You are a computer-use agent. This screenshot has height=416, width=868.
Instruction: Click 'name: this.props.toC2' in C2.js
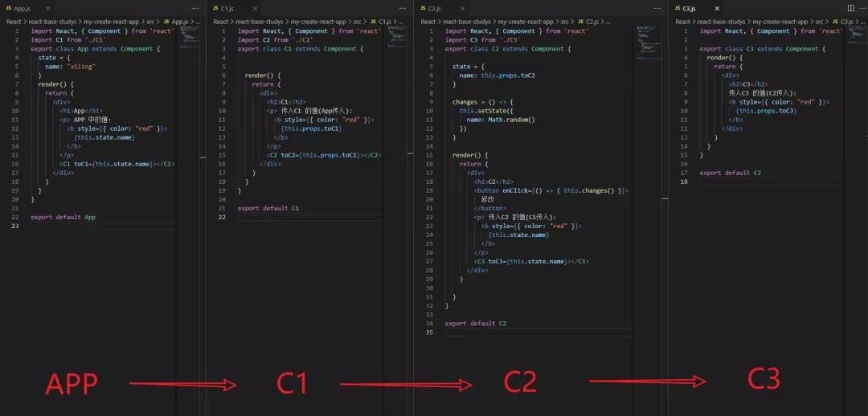tap(497, 75)
